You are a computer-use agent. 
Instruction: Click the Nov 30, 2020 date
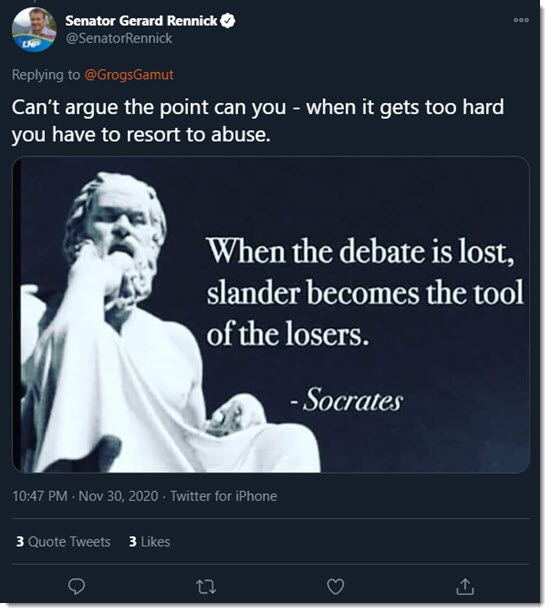tap(118, 496)
